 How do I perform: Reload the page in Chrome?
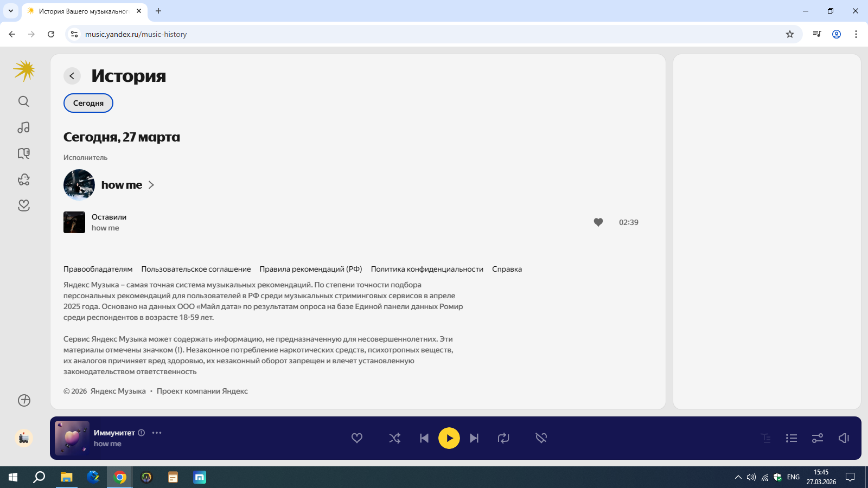coord(51,34)
